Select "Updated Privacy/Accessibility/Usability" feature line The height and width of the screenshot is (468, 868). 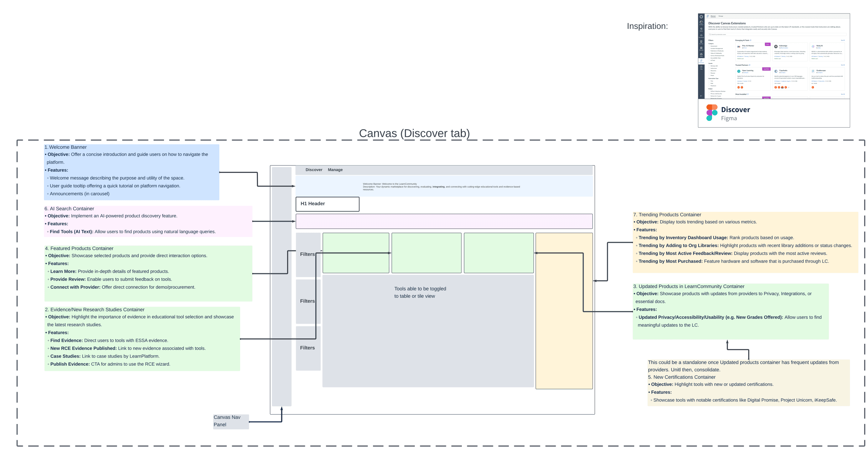[729, 321]
